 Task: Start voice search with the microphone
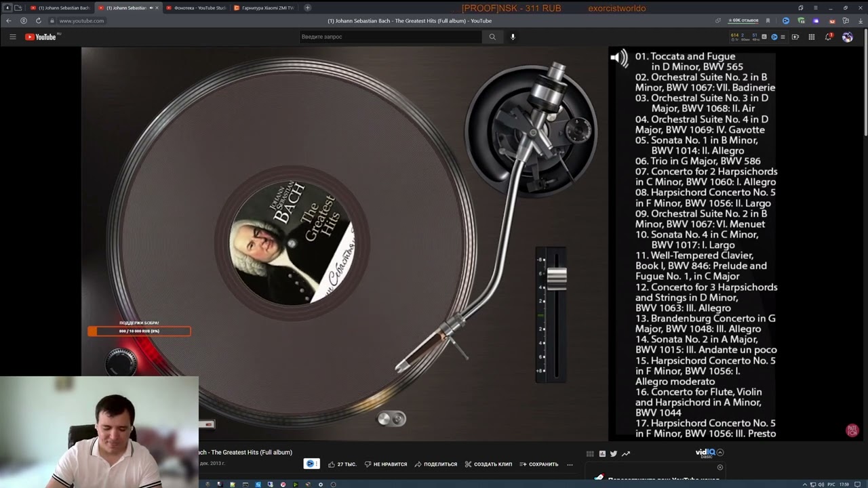tap(513, 37)
